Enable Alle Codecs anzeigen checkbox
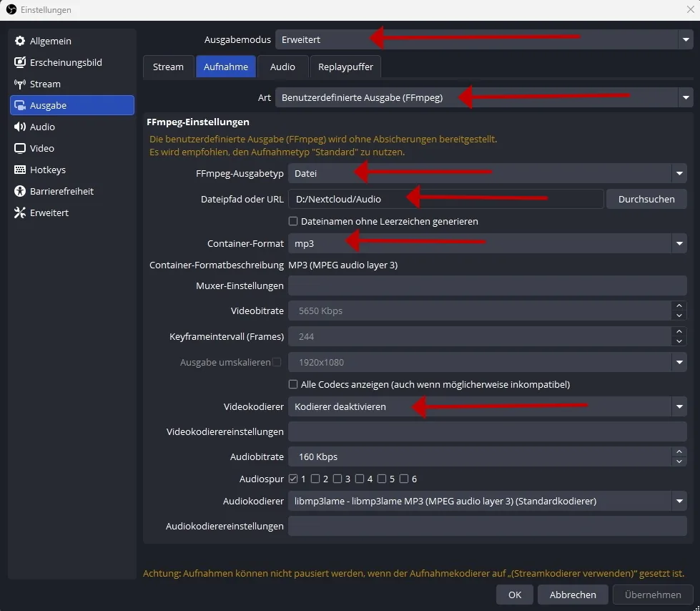 pyautogui.click(x=293, y=384)
